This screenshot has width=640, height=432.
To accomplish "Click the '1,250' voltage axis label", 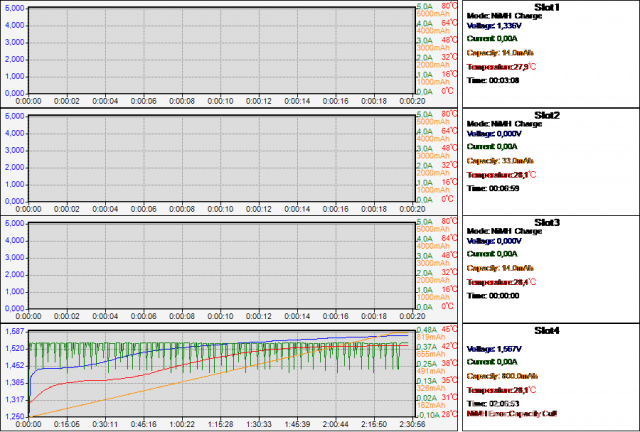I will pos(15,417).
